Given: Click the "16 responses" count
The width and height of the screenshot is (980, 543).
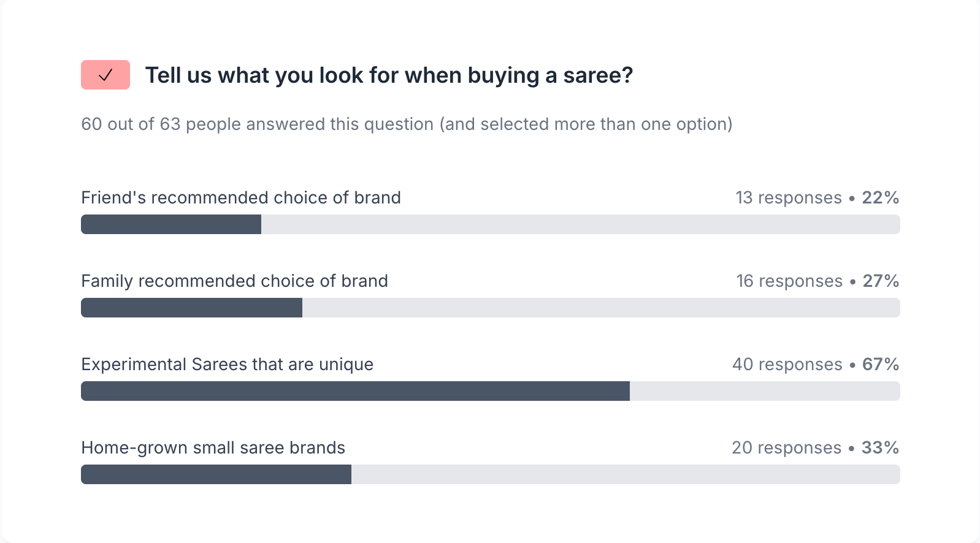Looking at the screenshot, I should (x=789, y=281).
